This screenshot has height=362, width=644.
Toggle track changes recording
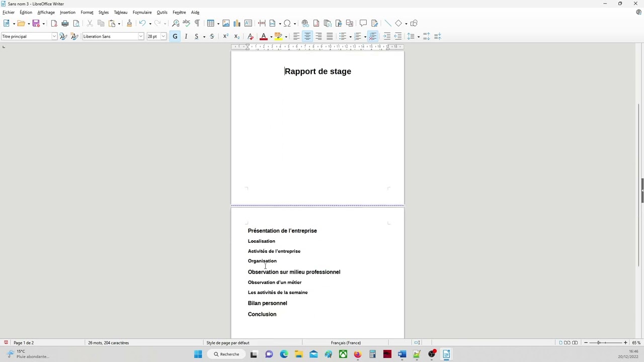374,23
